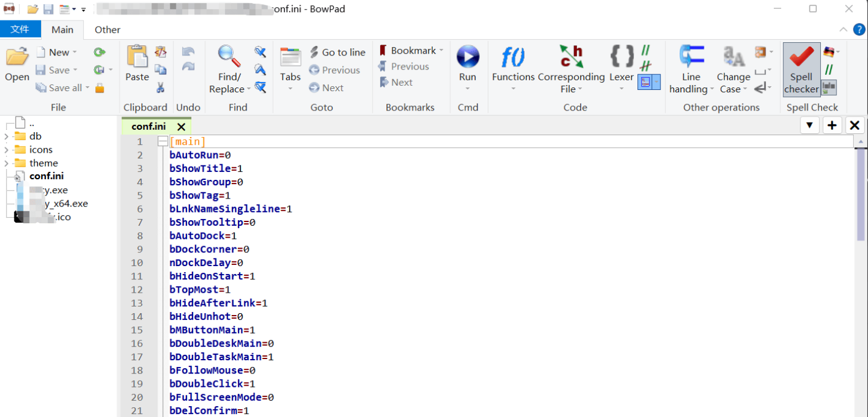The height and width of the screenshot is (417, 868).
Task: Click Next in the Bookmarks group
Action: pyautogui.click(x=396, y=82)
